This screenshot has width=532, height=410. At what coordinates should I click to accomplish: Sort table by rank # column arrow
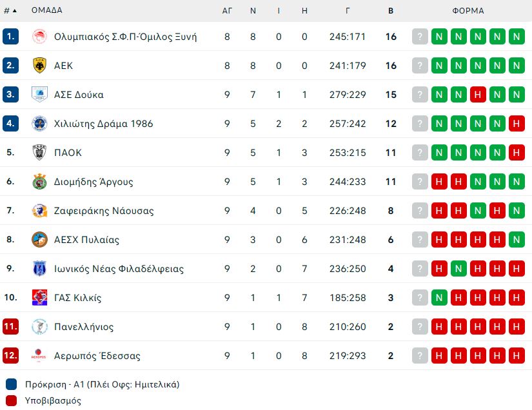[15, 11]
